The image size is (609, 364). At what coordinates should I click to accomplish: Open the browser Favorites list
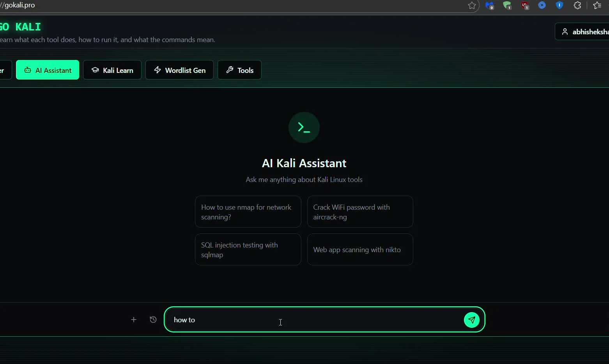597,5
